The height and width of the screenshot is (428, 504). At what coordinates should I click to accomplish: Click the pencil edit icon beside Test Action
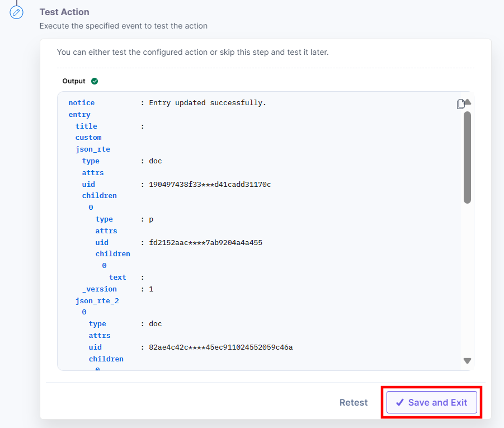click(17, 12)
